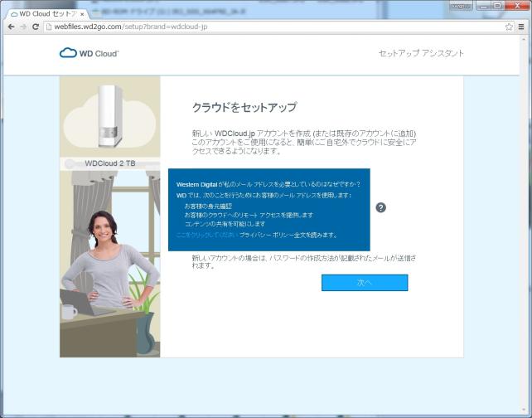The width and height of the screenshot is (532, 418).
Task: Click the question mark help icon
Action: point(380,207)
